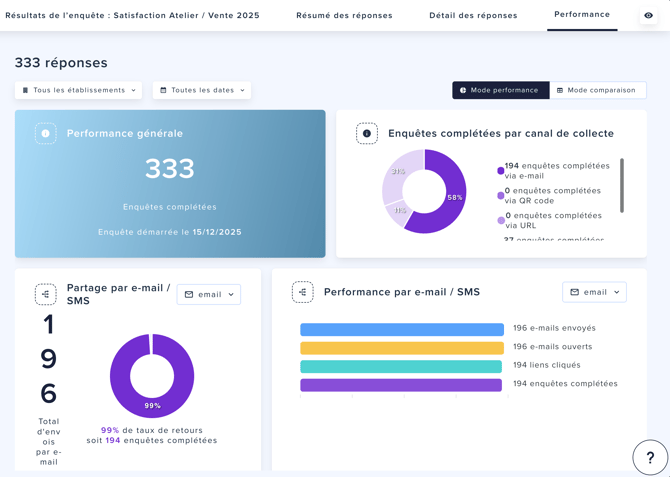Toggle the QR code legend dot

(x=501, y=196)
